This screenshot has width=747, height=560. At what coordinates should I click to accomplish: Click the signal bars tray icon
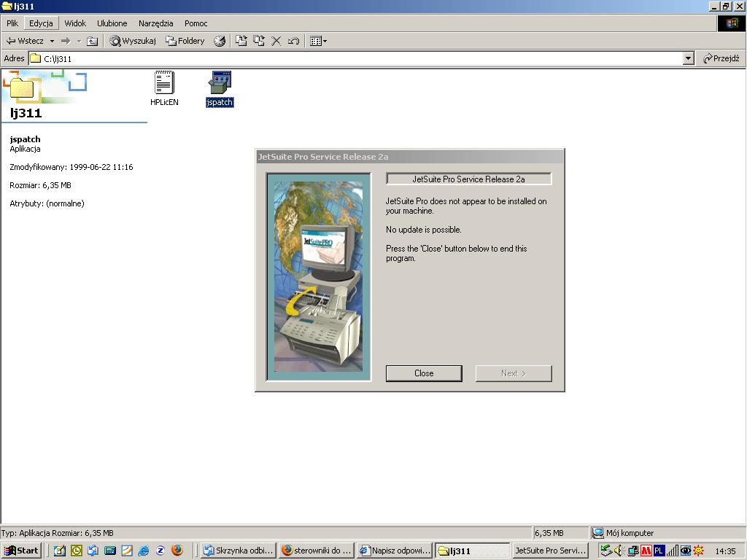coord(672,551)
